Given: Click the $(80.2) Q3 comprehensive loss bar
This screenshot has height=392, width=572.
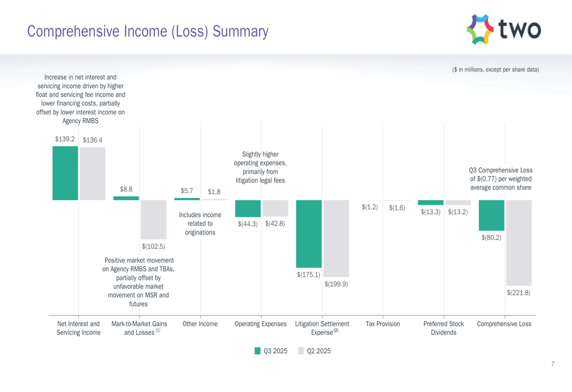Looking at the screenshot, I should (491, 215).
